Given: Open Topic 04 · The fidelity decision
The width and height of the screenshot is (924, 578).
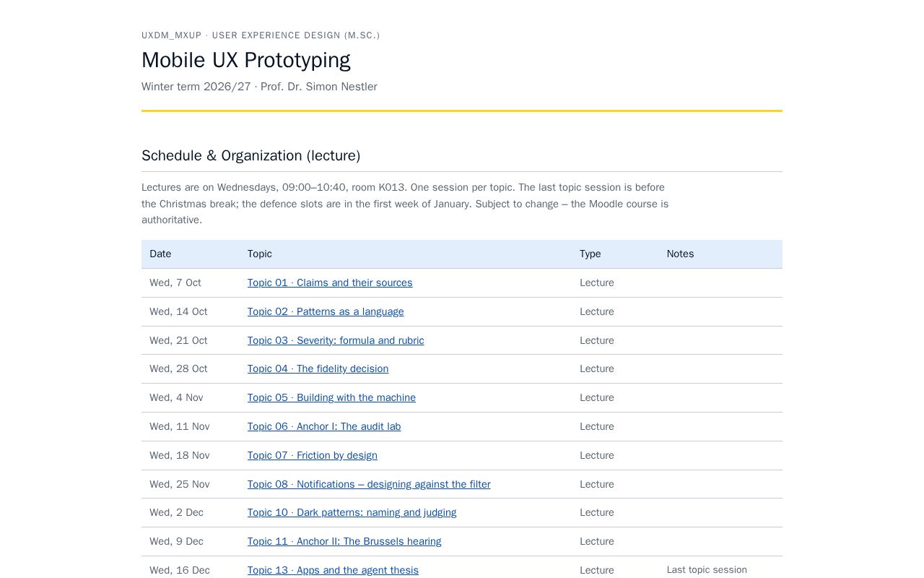Looking at the screenshot, I should 318,368.
